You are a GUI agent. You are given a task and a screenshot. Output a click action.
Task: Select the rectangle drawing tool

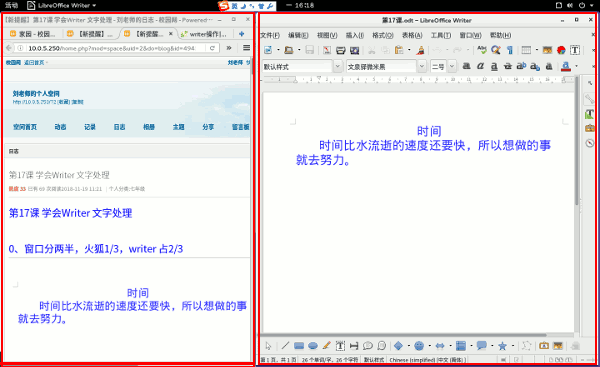coord(299,346)
